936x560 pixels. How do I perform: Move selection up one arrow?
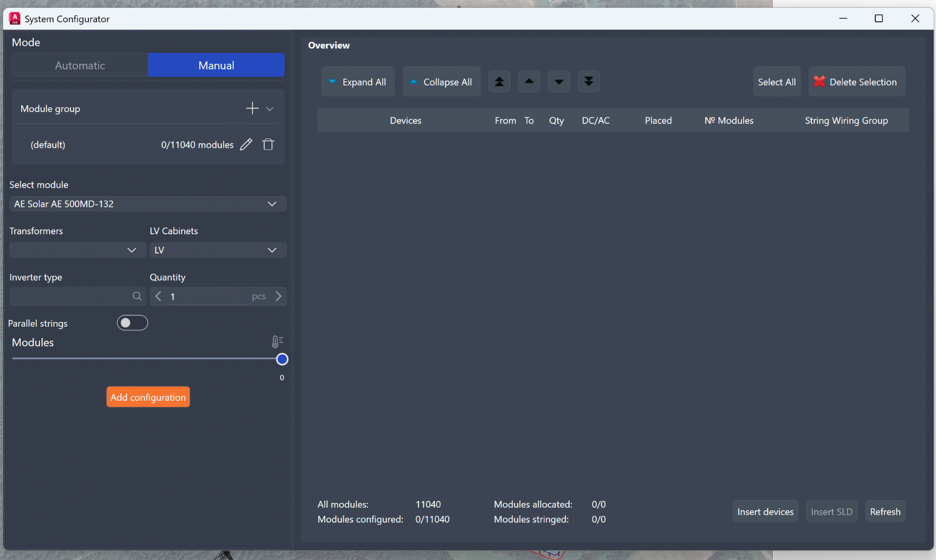click(x=529, y=82)
